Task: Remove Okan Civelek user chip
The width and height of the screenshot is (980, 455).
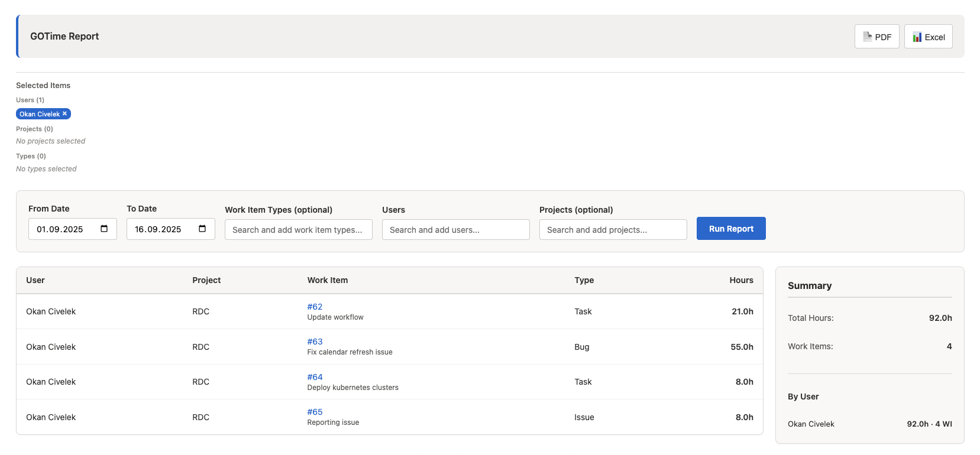Action: click(x=65, y=113)
